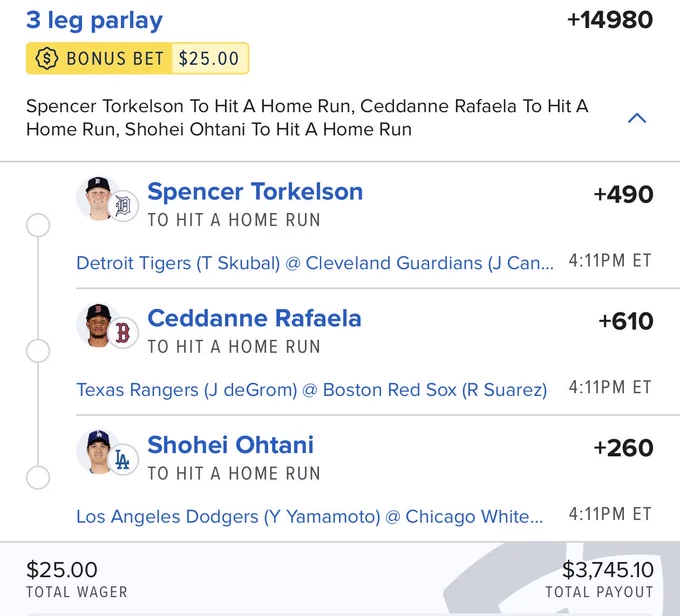Viewport: 680px width, 616px height.
Task: Click the $3,745.10 total payout amount
Action: [x=608, y=570]
